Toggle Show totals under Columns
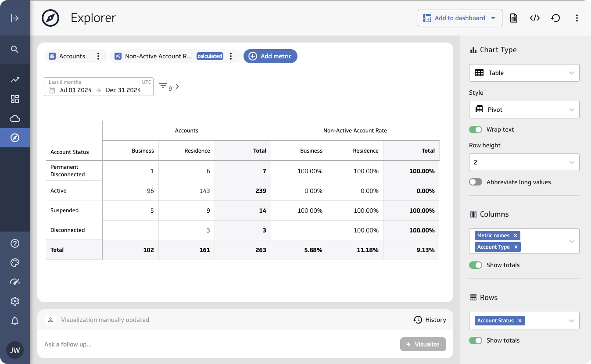Viewport: 591px width, 364px height. click(x=476, y=265)
